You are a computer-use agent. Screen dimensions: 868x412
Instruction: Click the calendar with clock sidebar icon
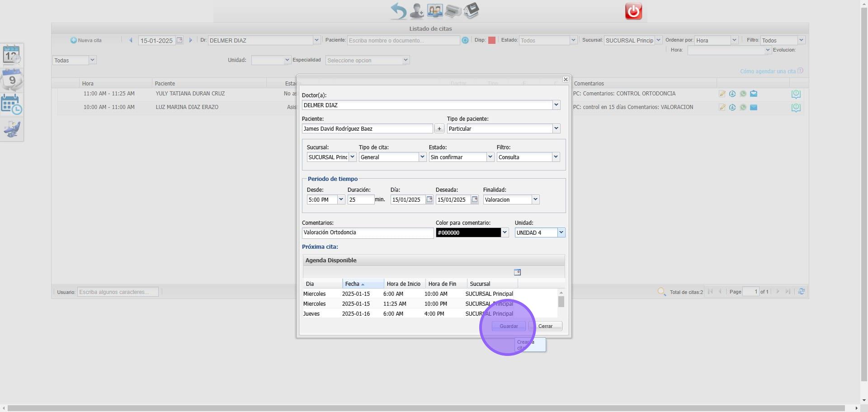pyautogui.click(x=12, y=104)
